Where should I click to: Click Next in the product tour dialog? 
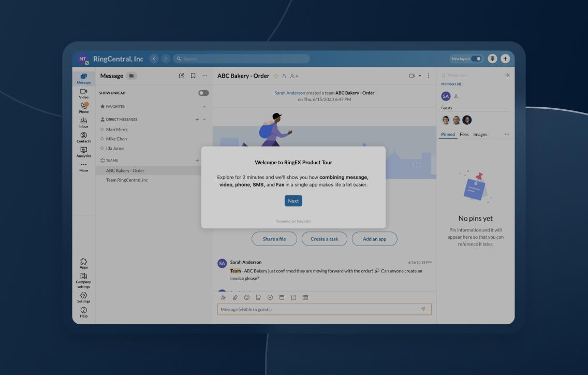[293, 200]
